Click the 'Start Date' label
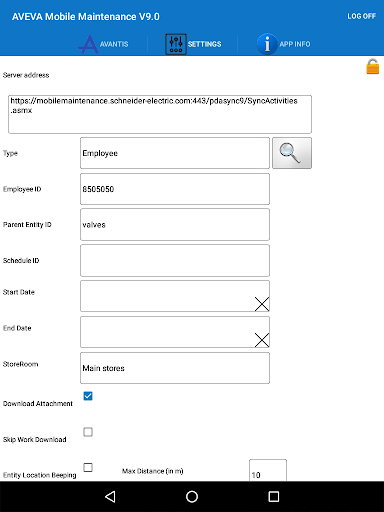This screenshot has width=384, height=512. 19,292
